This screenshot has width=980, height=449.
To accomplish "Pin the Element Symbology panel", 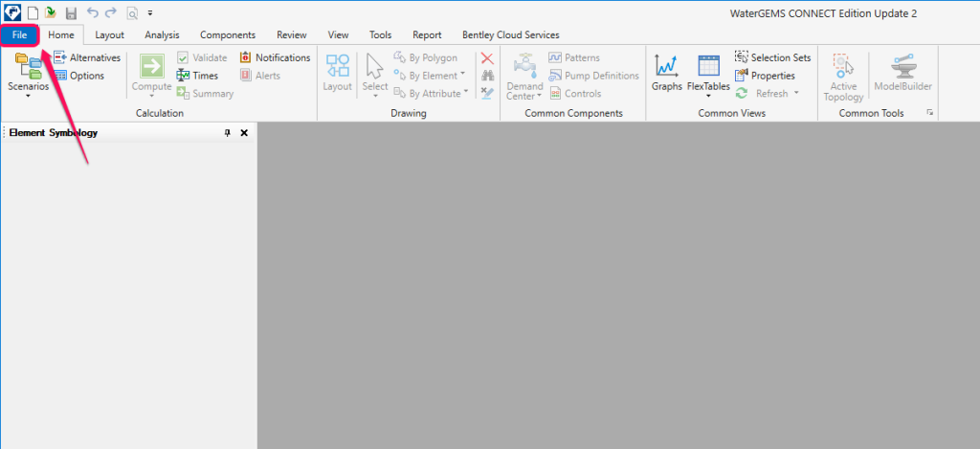I will tap(228, 132).
